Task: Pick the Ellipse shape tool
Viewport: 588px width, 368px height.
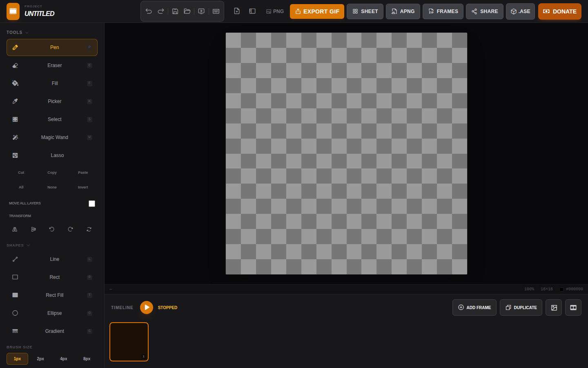Action: point(52,313)
